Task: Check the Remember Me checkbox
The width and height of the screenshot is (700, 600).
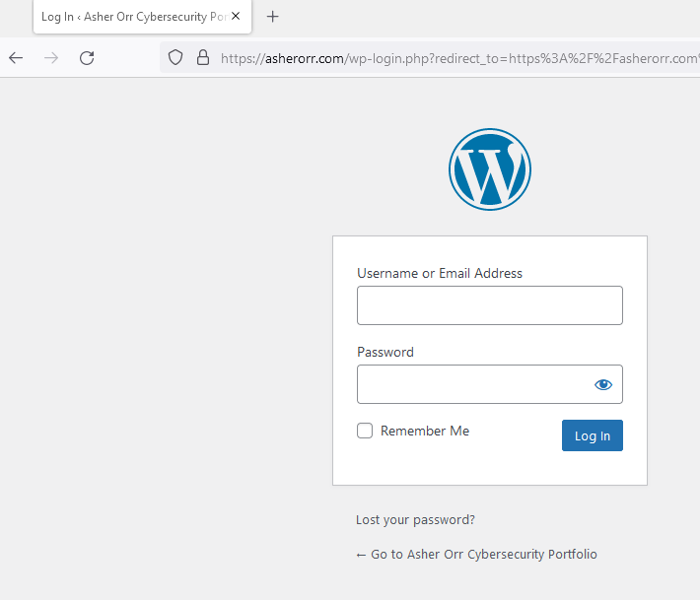Action: pyautogui.click(x=365, y=431)
